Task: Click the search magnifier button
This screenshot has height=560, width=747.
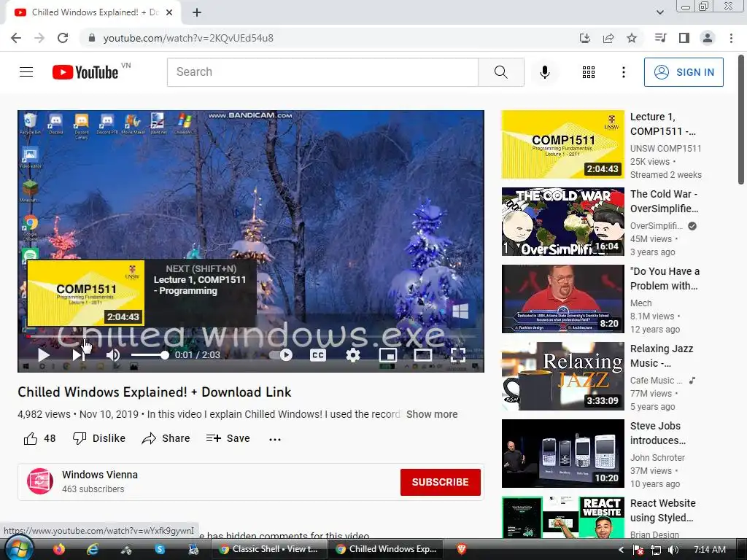Action: (x=500, y=72)
